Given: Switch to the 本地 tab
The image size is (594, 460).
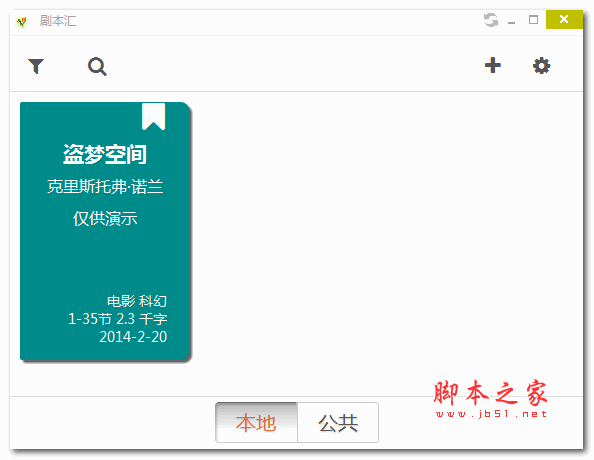Looking at the screenshot, I should 256,422.
